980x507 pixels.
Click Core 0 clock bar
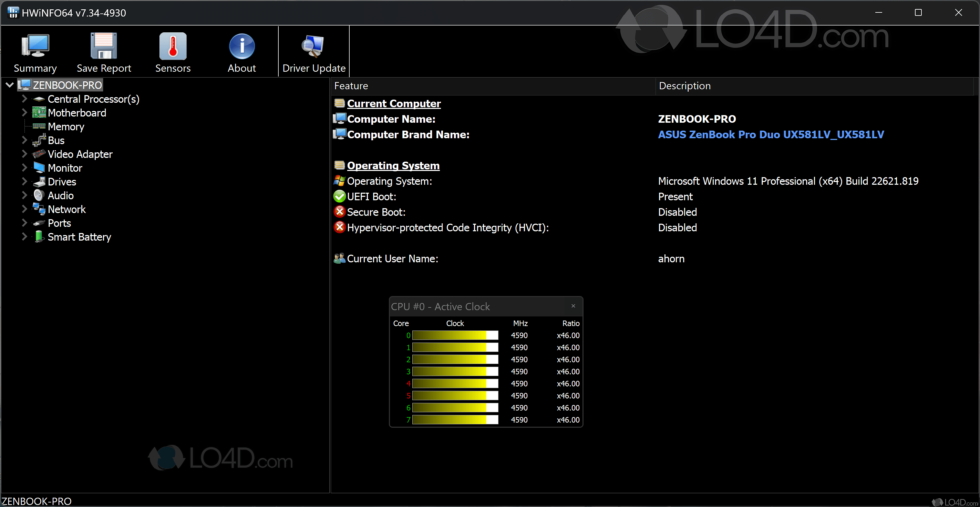tap(455, 335)
